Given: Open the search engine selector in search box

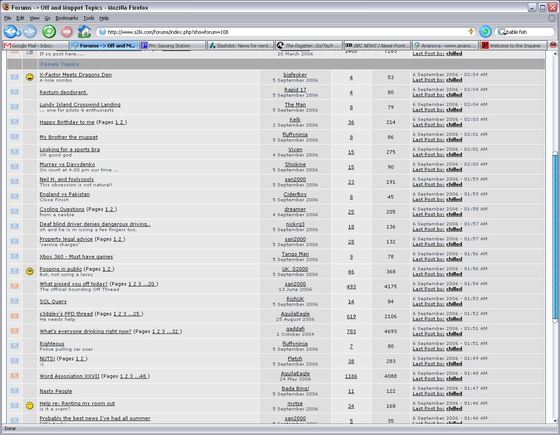Looking at the screenshot, I should 502,32.
